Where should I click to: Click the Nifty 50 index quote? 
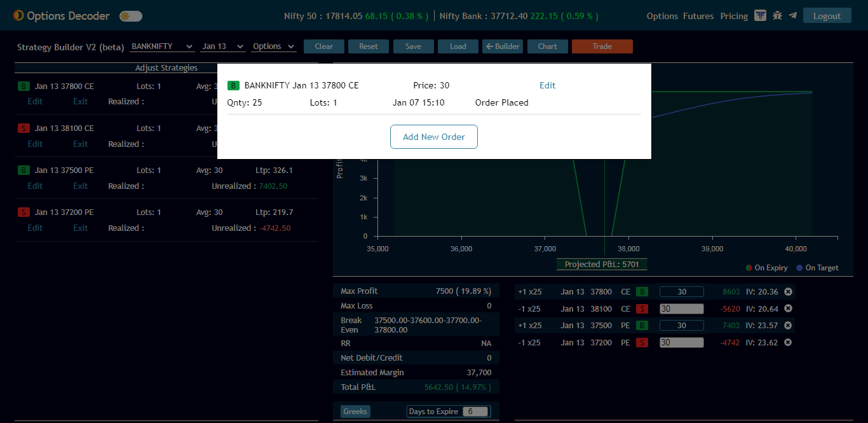coord(356,16)
